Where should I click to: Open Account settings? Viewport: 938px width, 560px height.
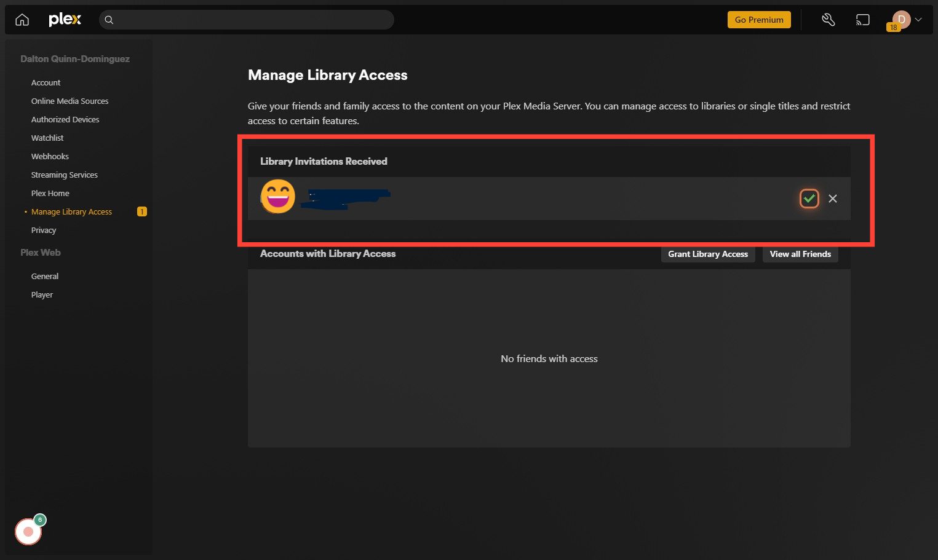click(x=46, y=82)
